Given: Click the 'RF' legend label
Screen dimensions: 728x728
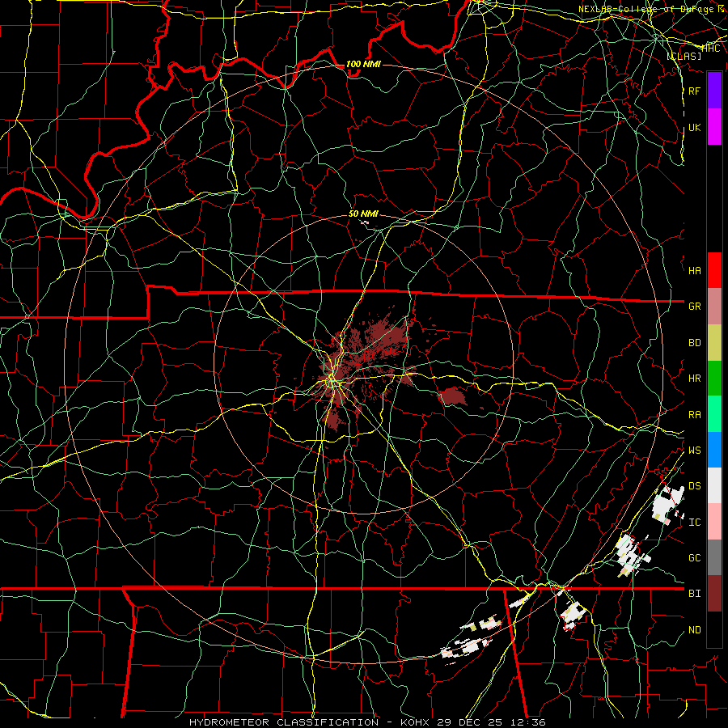Looking at the screenshot, I should click(694, 91).
